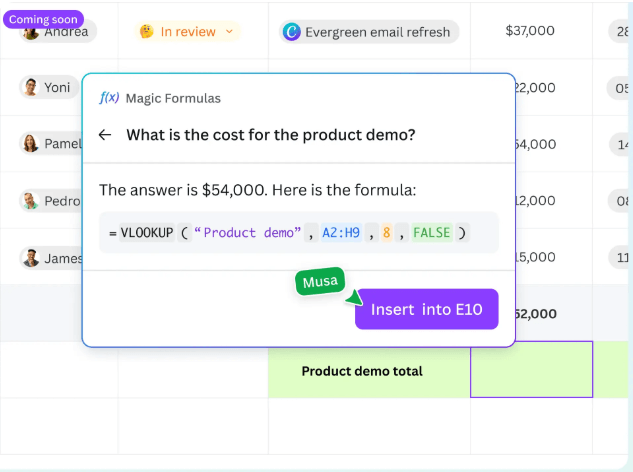Click the column index 8 in formula
The image size is (633, 472).
[x=387, y=233]
